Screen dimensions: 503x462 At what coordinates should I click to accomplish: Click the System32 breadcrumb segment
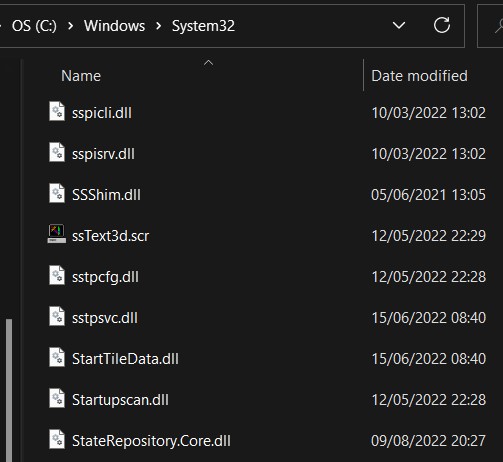click(203, 26)
